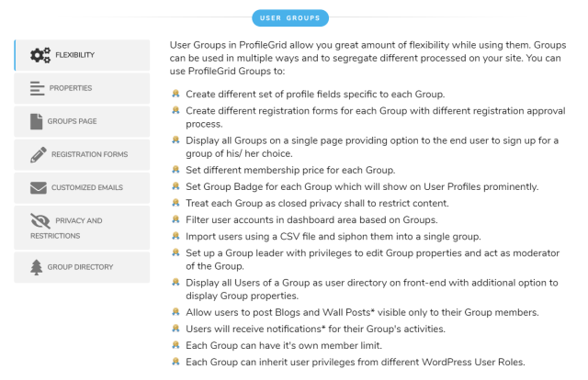
Task: Open the Registration Forms tab
Action: (x=82, y=154)
